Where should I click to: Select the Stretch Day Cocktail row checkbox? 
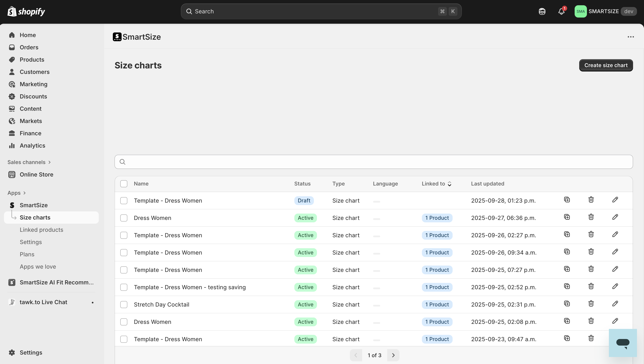coord(124,305)
